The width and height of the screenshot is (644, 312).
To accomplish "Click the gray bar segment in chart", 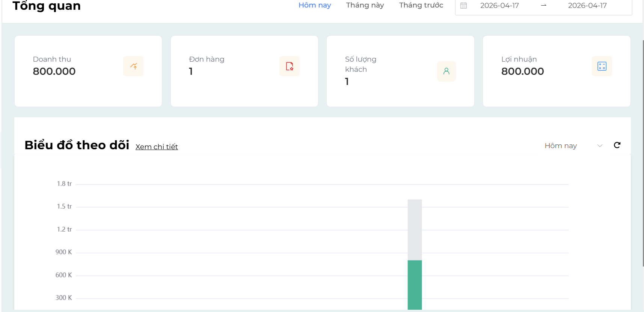I will coord(415,229).
